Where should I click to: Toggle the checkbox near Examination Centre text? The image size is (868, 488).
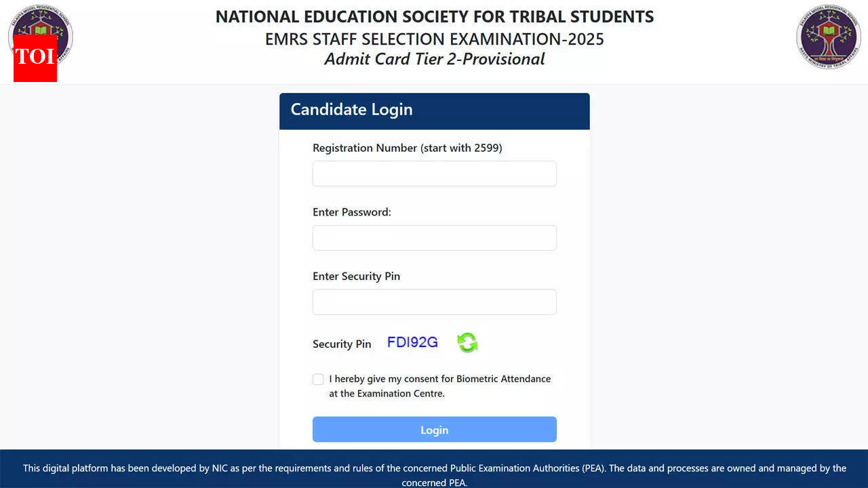(318, 379)
